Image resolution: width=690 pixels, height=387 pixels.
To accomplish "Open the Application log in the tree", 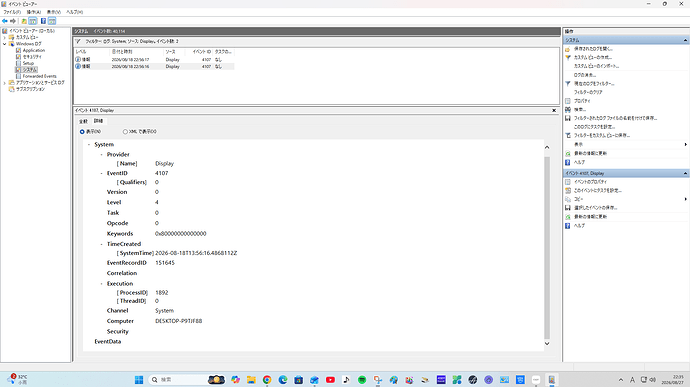I will pos(33,50).
